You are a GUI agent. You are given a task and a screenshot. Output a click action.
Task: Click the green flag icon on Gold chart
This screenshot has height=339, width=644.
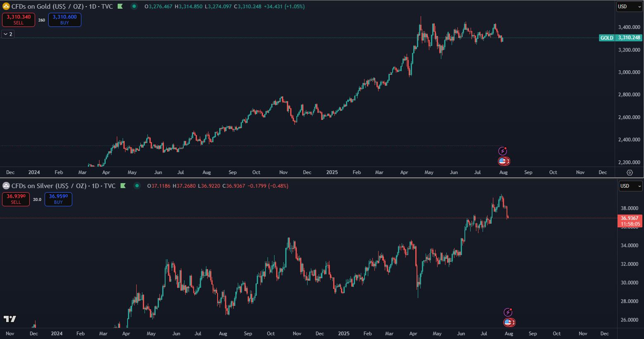(x=120, y=7)
